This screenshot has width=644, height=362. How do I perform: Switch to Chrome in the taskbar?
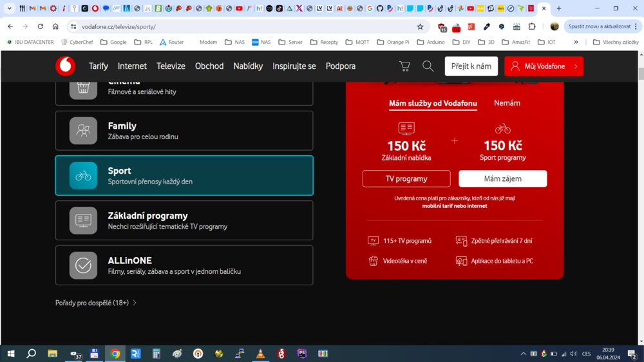(x=115, y=354)
